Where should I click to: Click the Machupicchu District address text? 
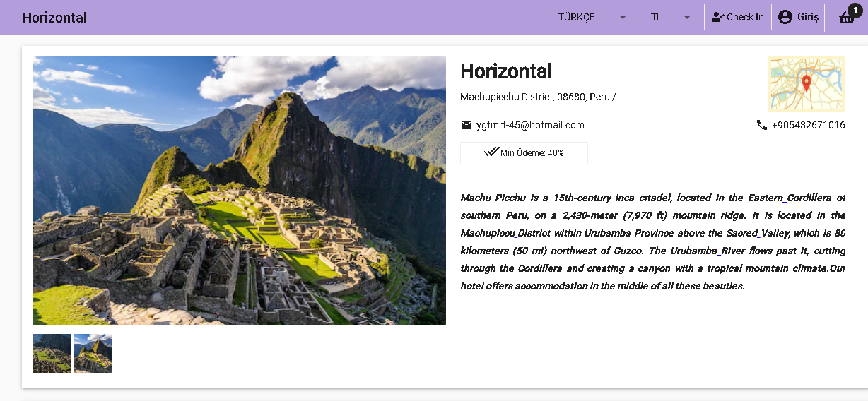538,97
